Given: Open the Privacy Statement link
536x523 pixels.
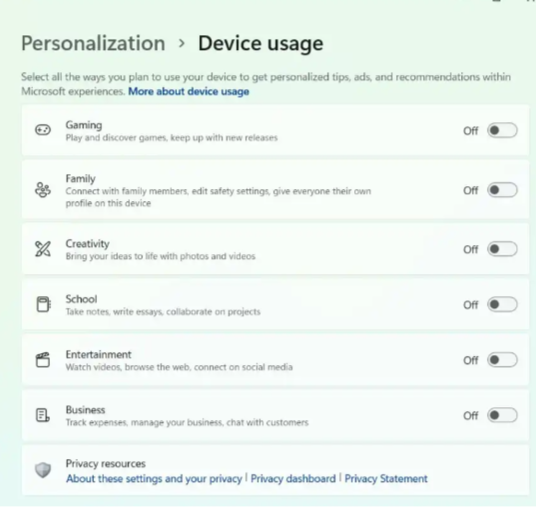Looking at the screenshot, I should click(386, 479).
